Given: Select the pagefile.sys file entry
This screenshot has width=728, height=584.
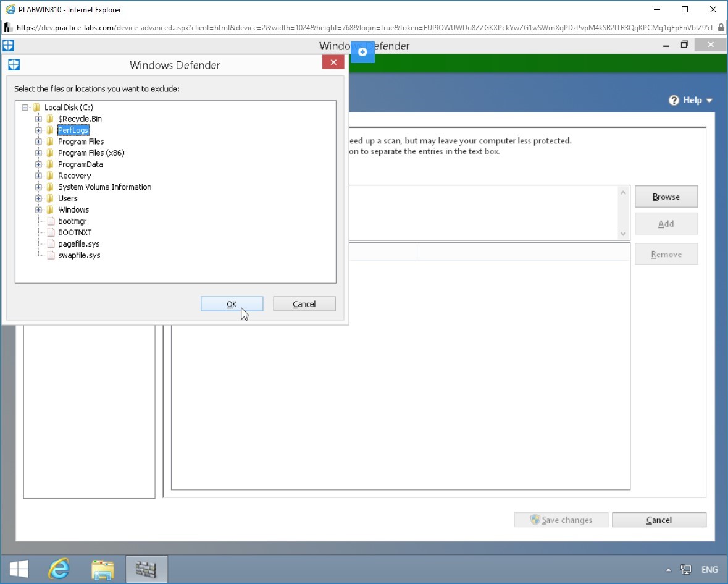Looking at the screenshot, I should (x=78, y=244).
